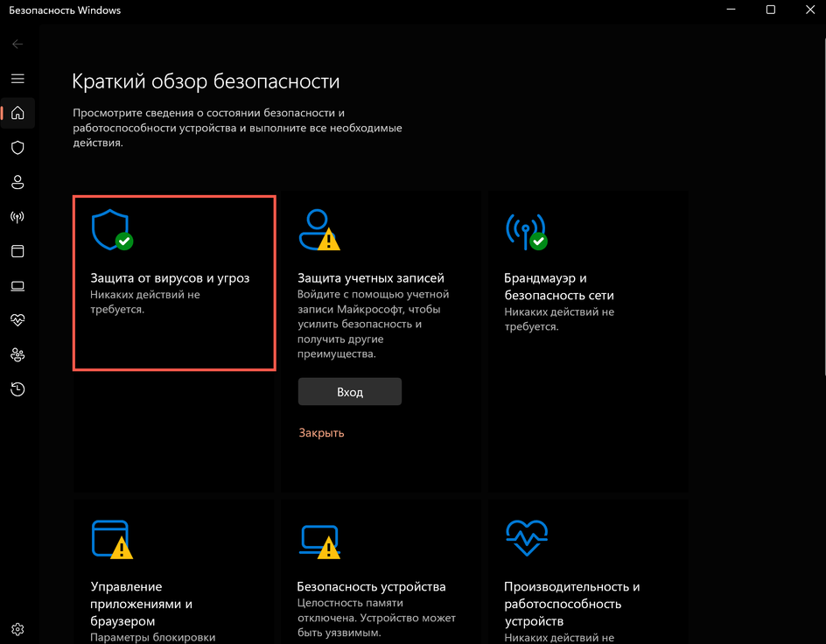
Task: Click app and browser window icon with warning
Action: (112, 539)
